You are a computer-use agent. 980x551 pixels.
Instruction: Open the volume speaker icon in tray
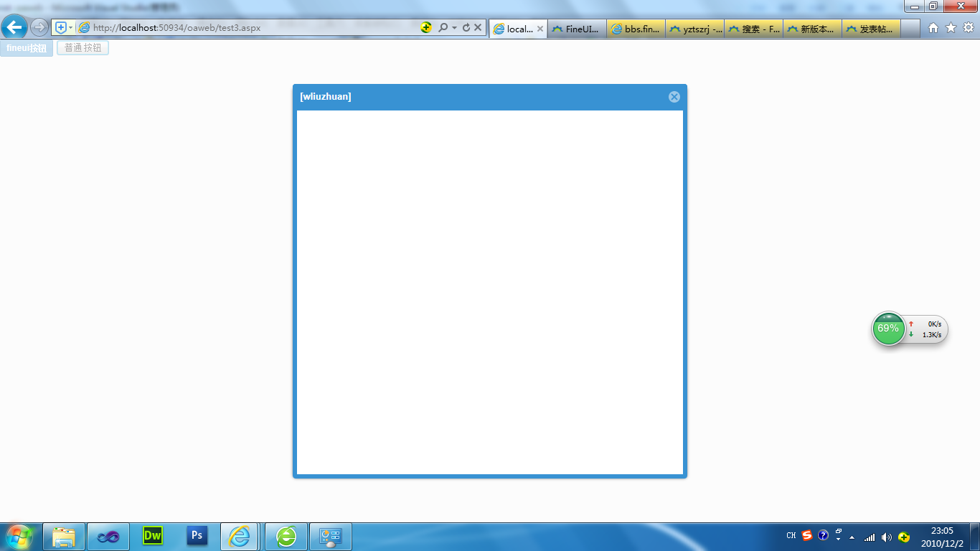coord(886,537)
